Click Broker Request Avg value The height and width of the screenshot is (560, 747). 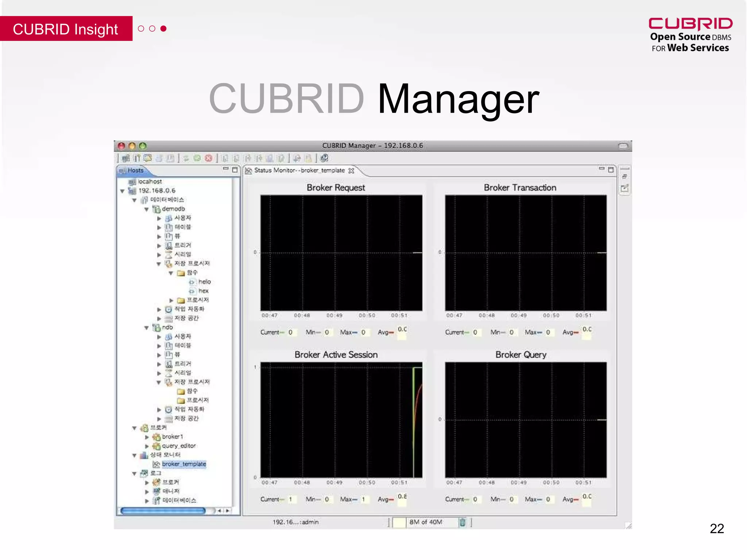[x=402, y=332]
